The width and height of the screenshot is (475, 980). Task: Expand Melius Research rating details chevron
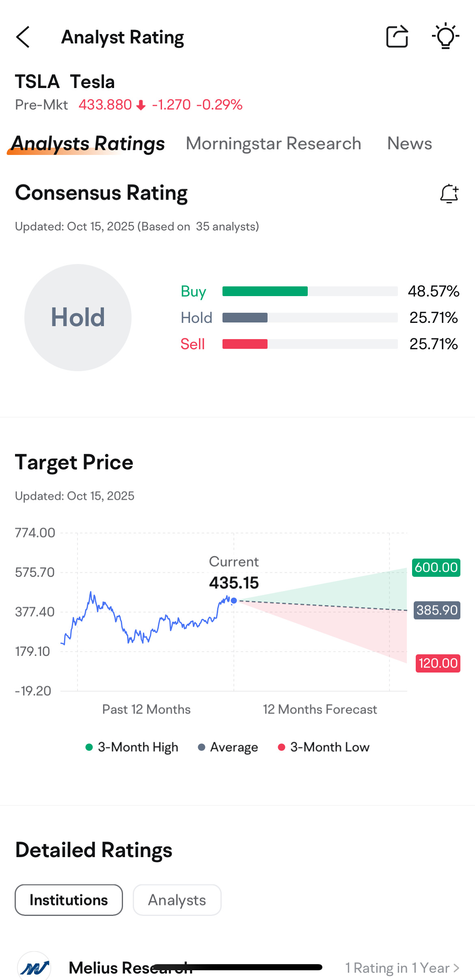pos(457,968)
